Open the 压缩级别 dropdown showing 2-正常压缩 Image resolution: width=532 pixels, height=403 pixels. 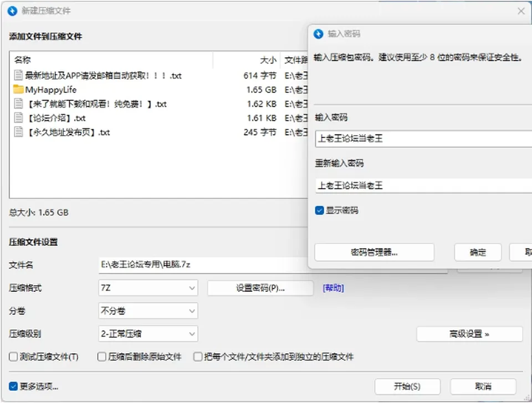tap(148, 334)
